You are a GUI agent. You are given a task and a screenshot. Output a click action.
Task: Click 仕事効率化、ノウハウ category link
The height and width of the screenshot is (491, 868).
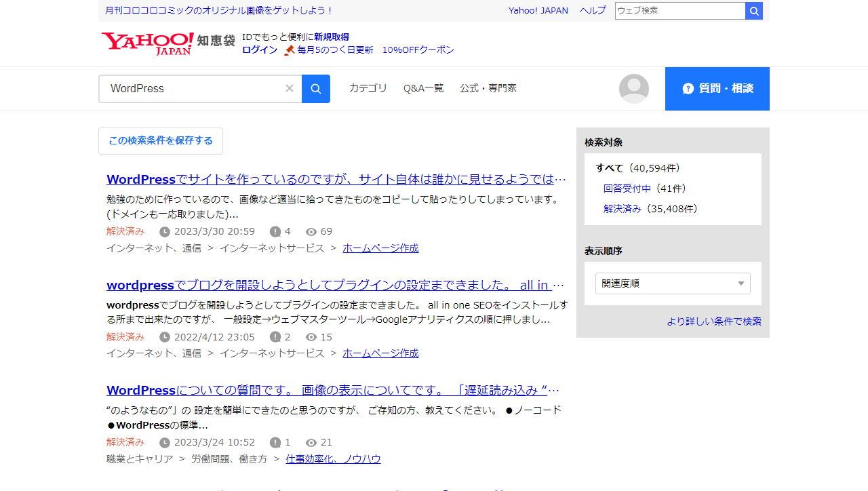[x=333, y=459]
